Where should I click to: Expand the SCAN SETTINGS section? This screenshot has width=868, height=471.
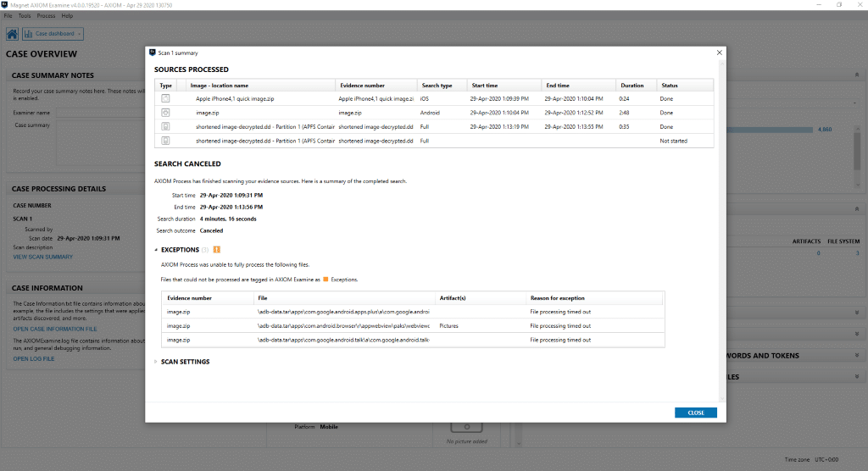pos(156,362)
